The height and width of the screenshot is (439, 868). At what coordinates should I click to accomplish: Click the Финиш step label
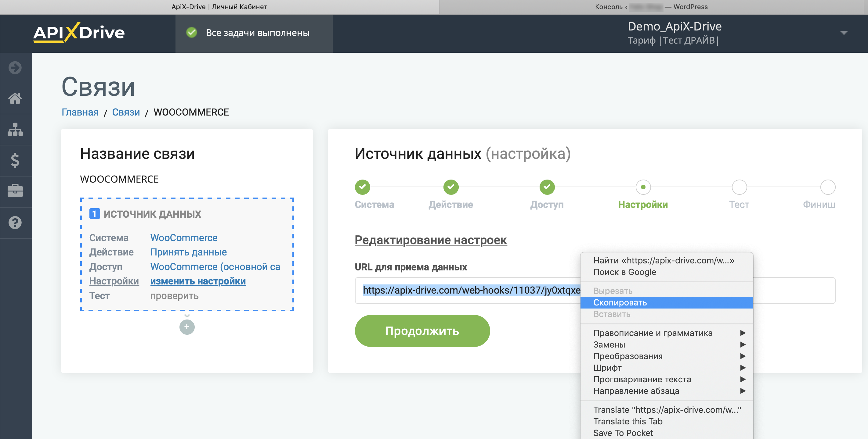click(819, 204)
